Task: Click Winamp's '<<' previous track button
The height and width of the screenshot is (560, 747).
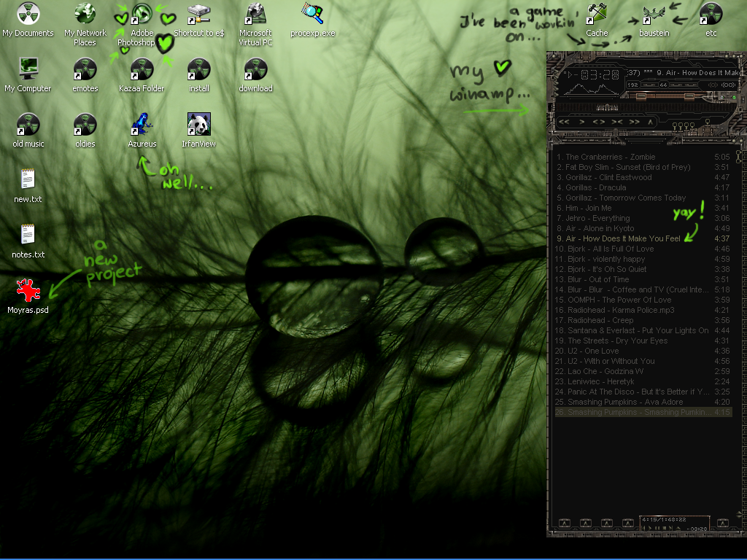Action: click(x=564, y=122)
